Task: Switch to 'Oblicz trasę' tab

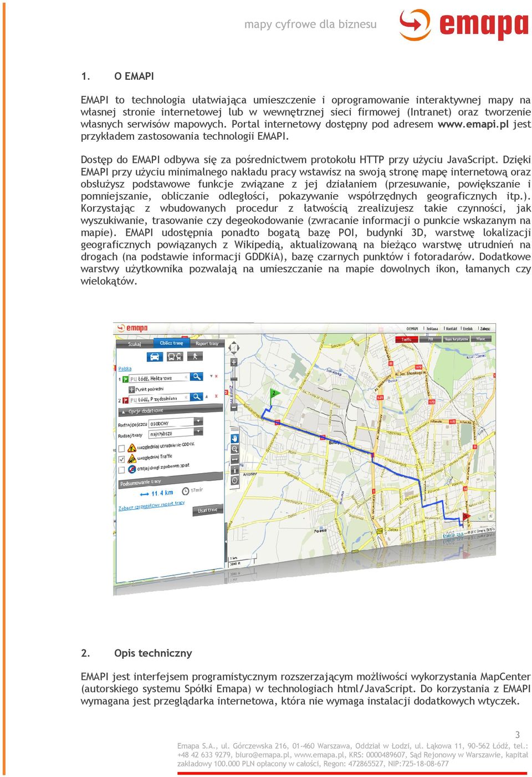Action: pyautogui.click(x=172, y=343)
